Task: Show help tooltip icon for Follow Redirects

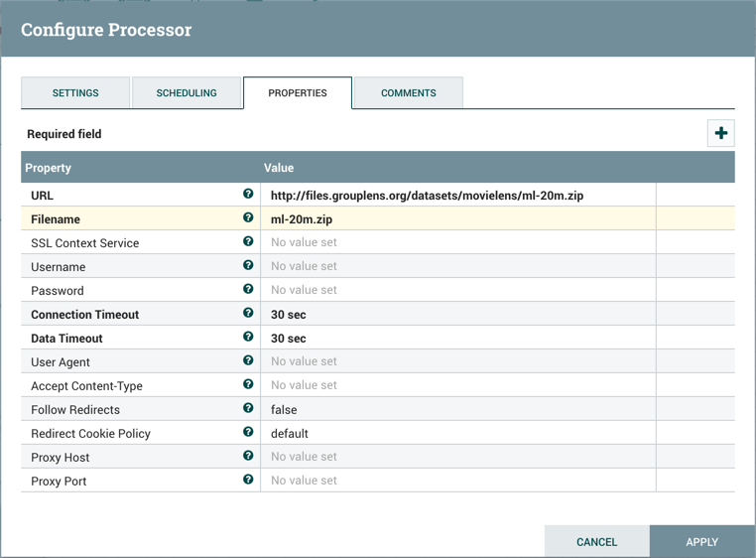Action: click(248, 409)
